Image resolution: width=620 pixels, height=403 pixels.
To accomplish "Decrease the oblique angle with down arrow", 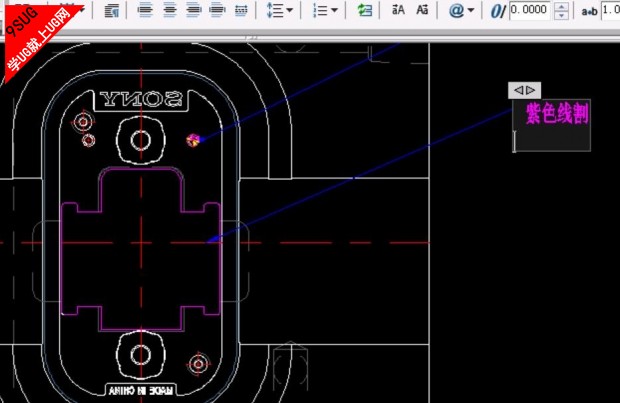I will coord(561,15).
